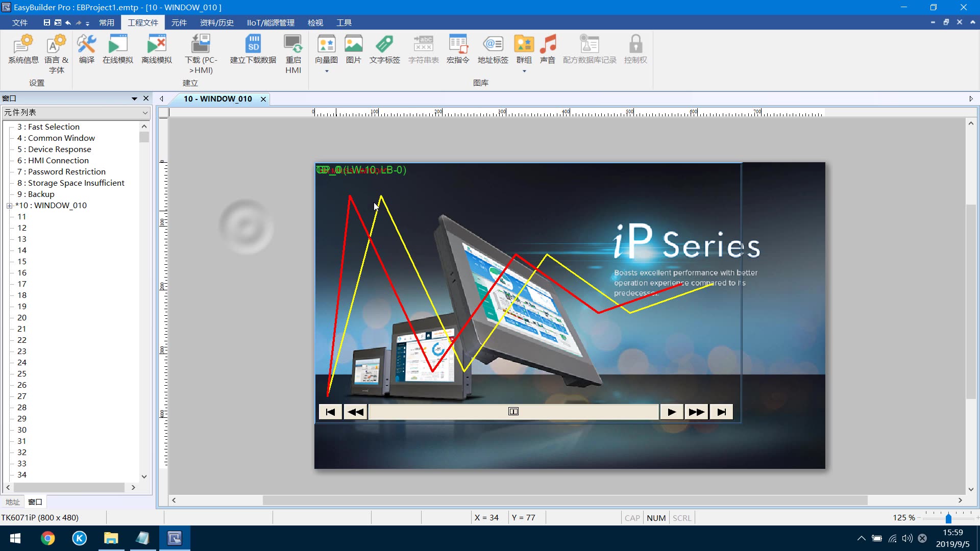Open the 元件 ribbon tab

click(x=179, y=22)
